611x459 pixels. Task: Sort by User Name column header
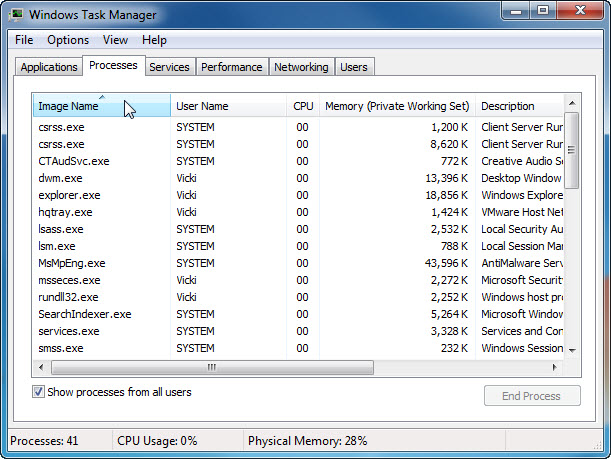(x=228, y=106)
